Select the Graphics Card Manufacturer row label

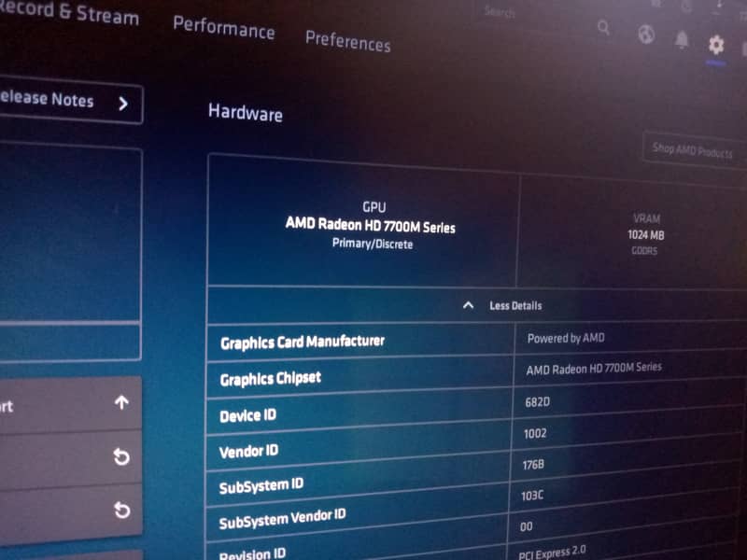302,342
